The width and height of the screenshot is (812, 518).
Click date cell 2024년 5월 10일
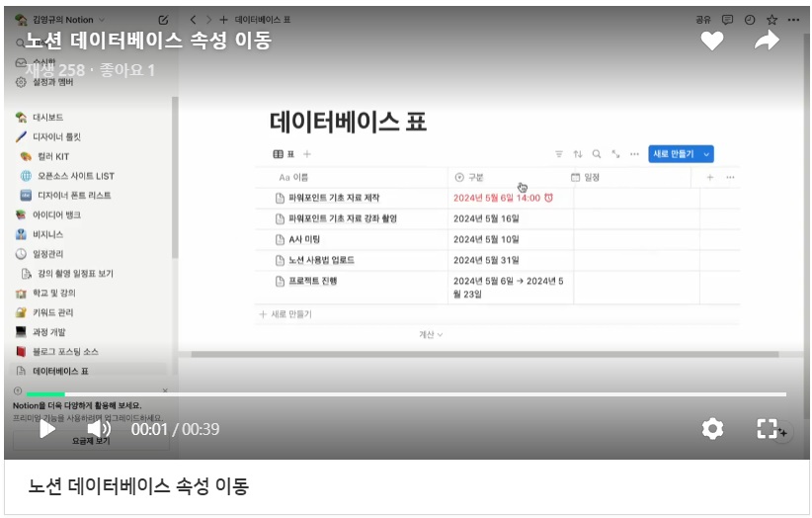pyautogui.click(x=486, y=239)
